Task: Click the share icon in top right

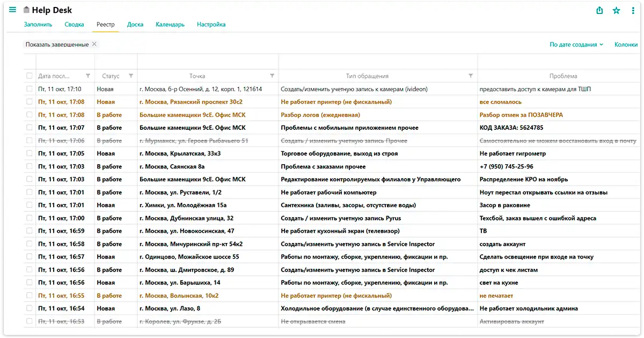Action: point(600,10)
